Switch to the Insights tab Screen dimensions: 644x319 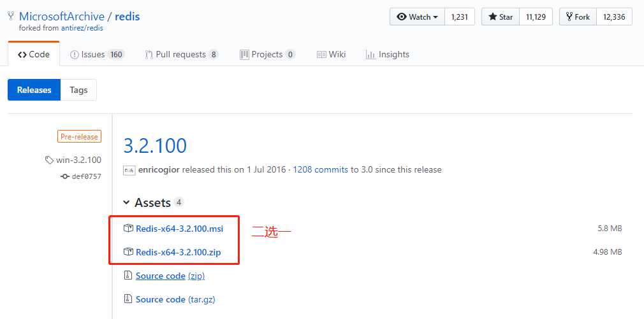387,54
